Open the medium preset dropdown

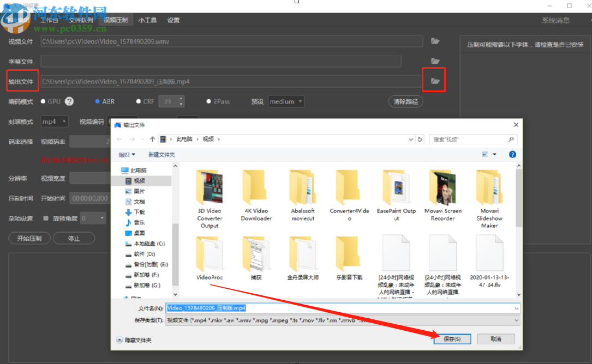coord(286,101)
